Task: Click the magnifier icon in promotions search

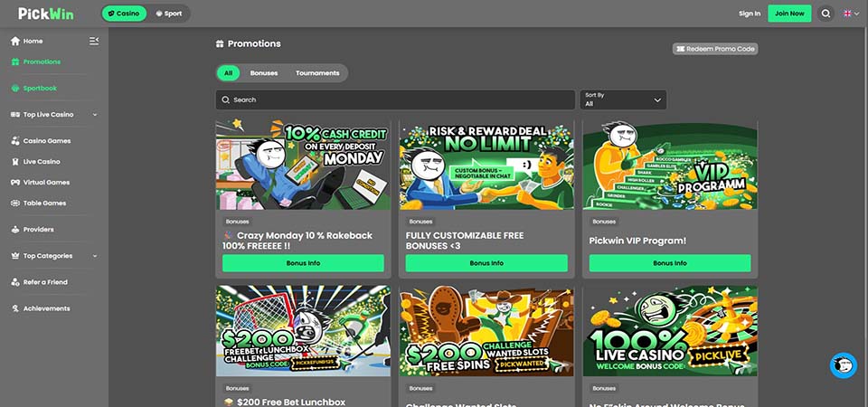Action: click(225, 99)
